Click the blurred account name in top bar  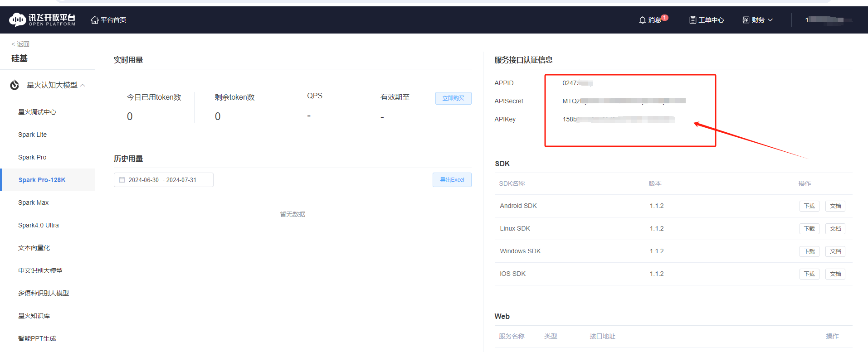[828, 20]
